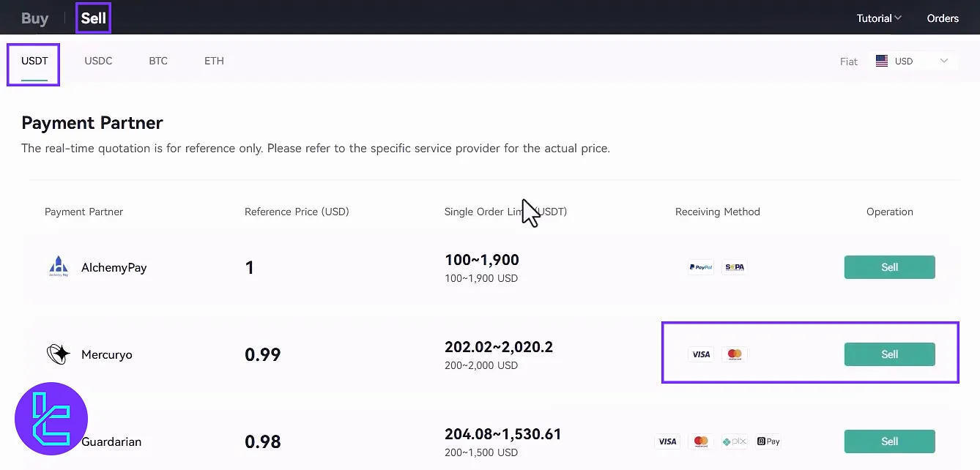
Task: Click Sell button for AlchemyPay
Action: (x=889, y=267)
